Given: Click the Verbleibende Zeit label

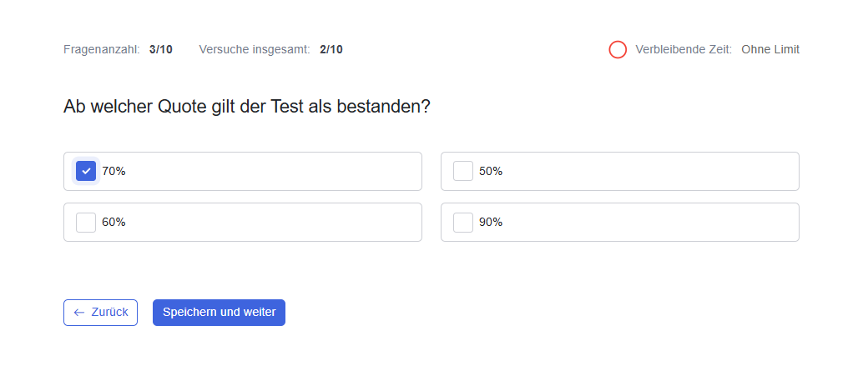Looking at the screenshot, I should click(684, 49).
